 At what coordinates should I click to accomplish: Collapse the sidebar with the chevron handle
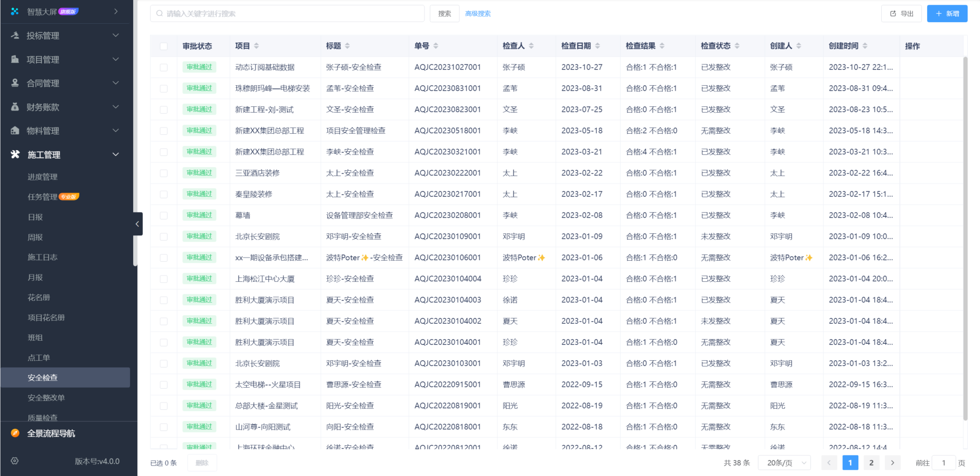coord(137,224)
